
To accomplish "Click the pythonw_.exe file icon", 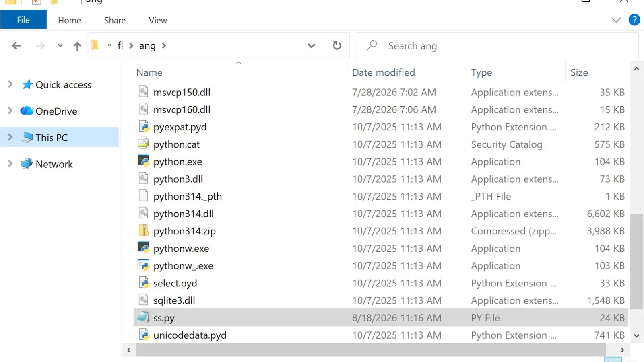I will coord(143,265).
